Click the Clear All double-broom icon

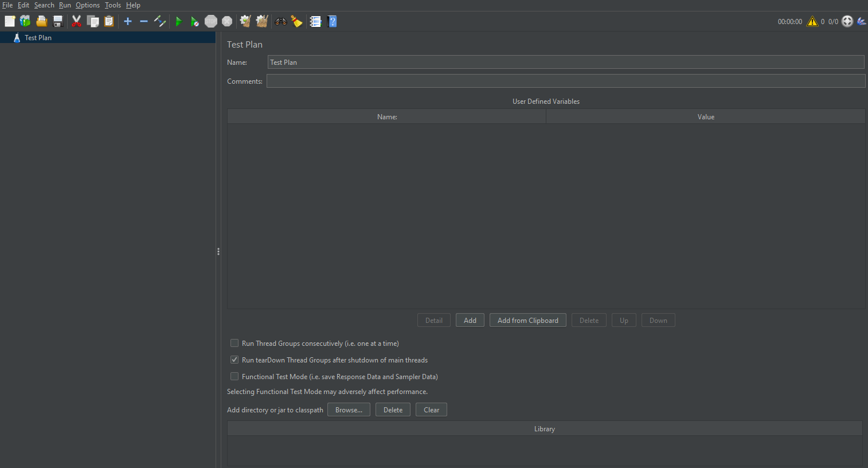click(262, 21)
